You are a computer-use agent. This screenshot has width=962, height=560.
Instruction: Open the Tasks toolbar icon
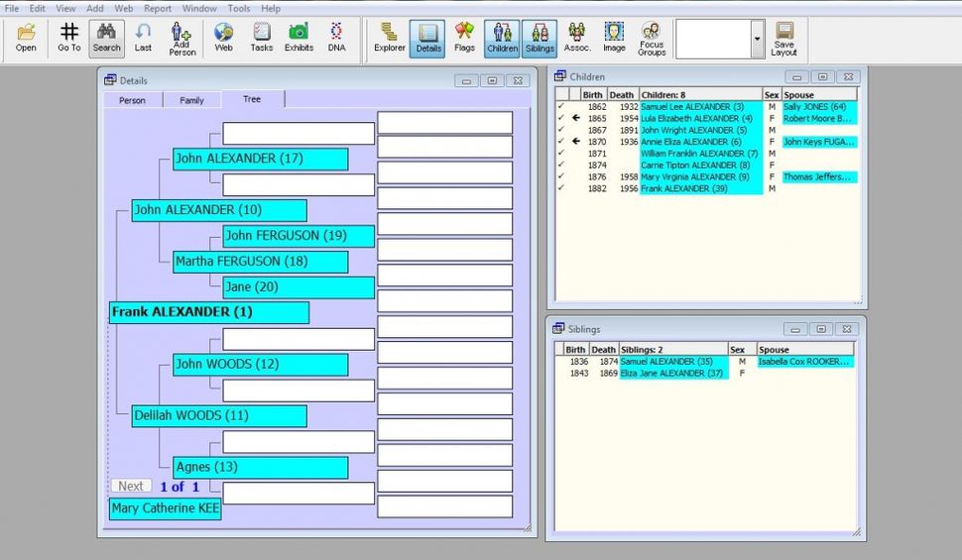[x=262, y=38]
